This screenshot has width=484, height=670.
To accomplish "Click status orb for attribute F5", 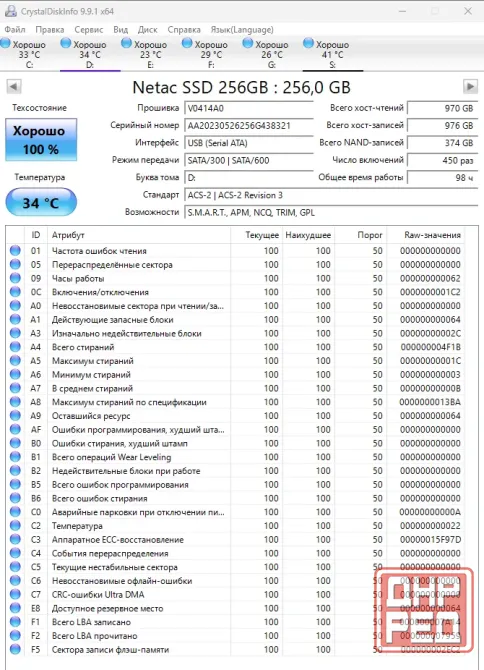I will coord(15,649).
